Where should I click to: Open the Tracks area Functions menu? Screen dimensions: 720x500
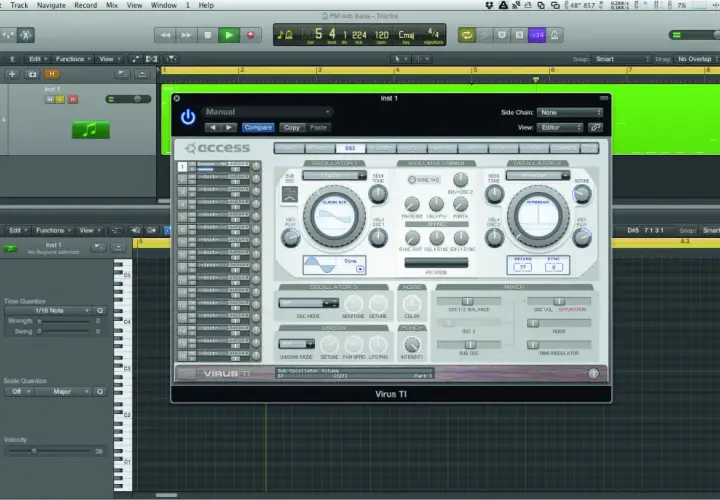73,59
